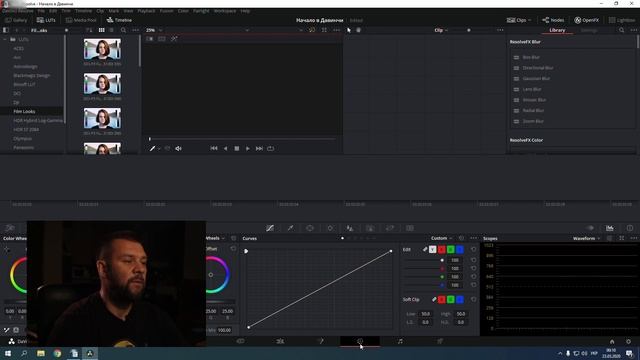Play the clip in reverse
Screen dimensions: 640x360
[x=225, y=149]
